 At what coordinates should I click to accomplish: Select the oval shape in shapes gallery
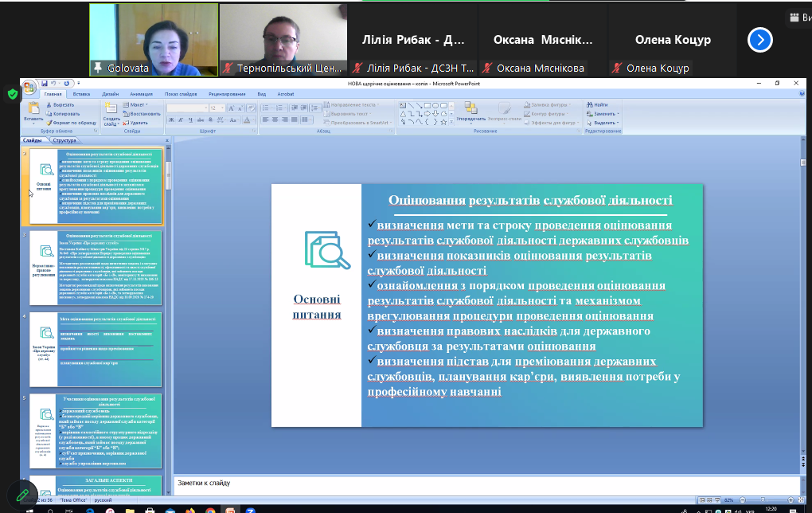[x=435, y=105]
